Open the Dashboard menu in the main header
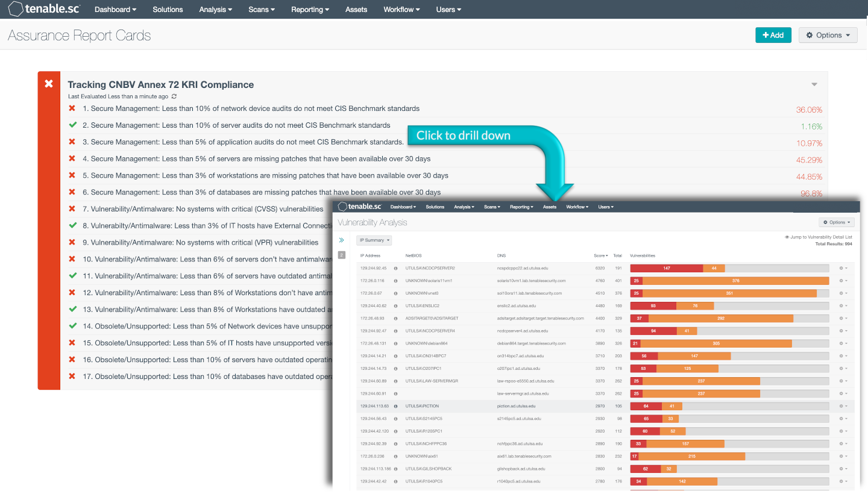This screenshot has height=494, width=868. (115, 10)
